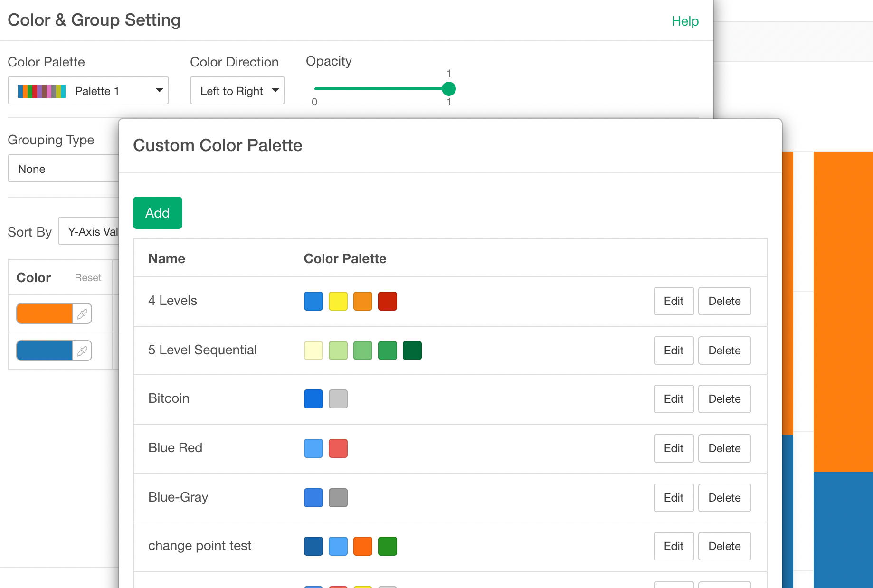Click the 'Bitcoin' palette name
The width and height of the screenshot is (873, 588).
[169, 398]
